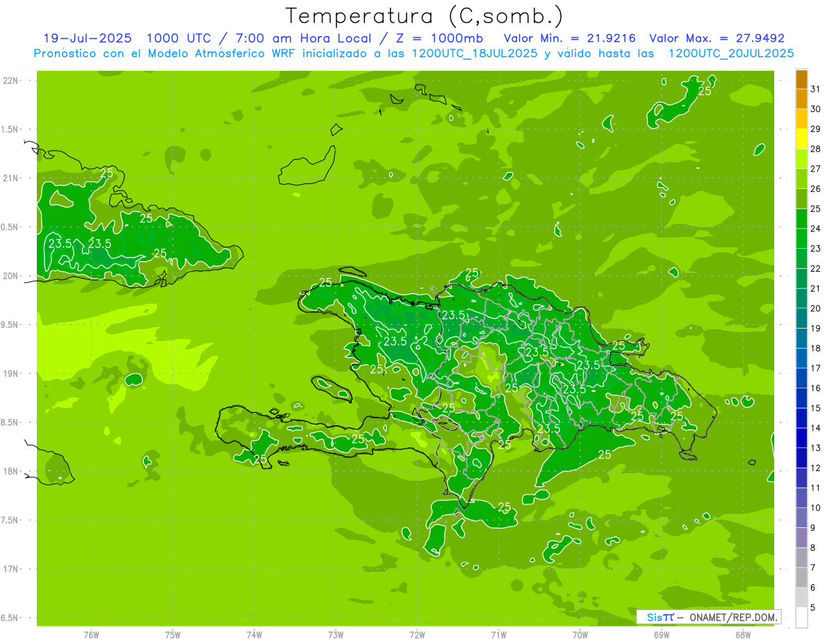Click the '10' colorbar label

click(x=816, y=508)
